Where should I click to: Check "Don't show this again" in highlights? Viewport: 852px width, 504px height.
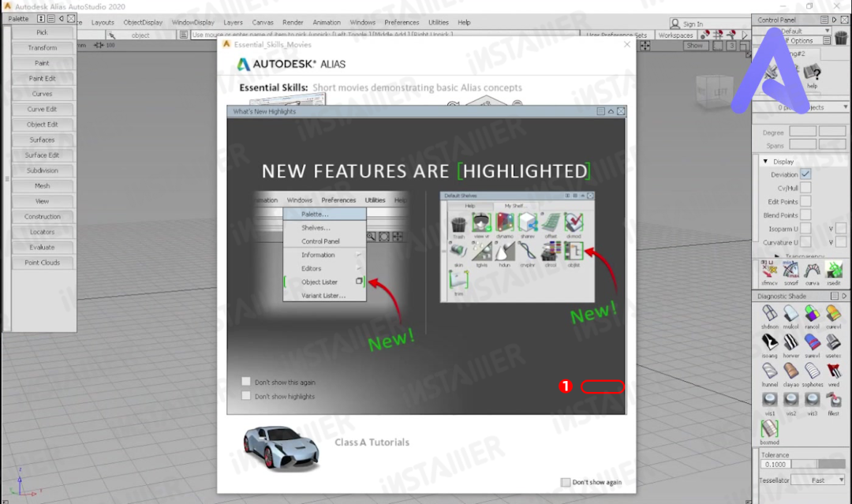coord(246,381)
